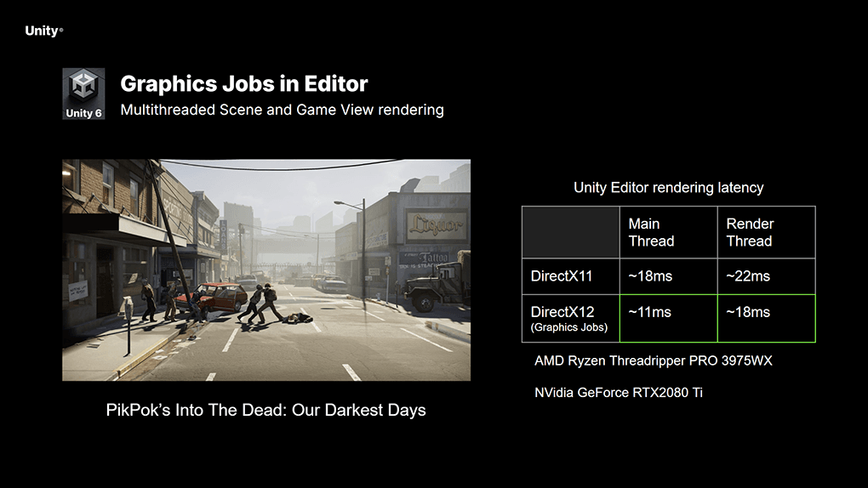The image size is (868, 488).
Task: Click the Unity 6 cube logo icon
Action: pos(83,94)
